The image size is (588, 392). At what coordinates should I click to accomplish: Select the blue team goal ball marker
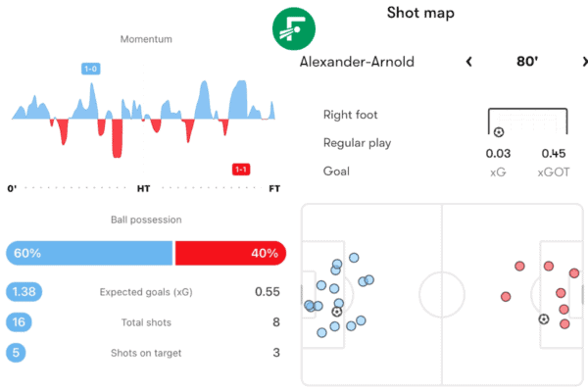pos(337,312)
